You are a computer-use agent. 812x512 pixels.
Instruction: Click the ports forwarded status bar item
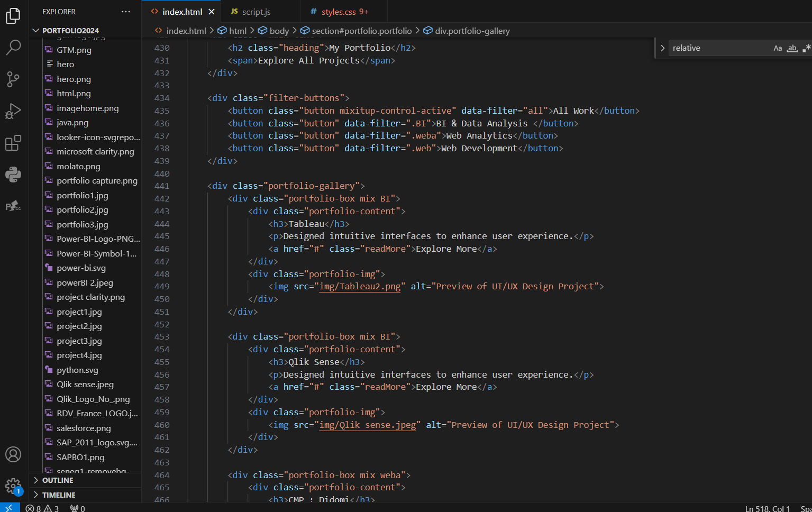coord(78,508)
